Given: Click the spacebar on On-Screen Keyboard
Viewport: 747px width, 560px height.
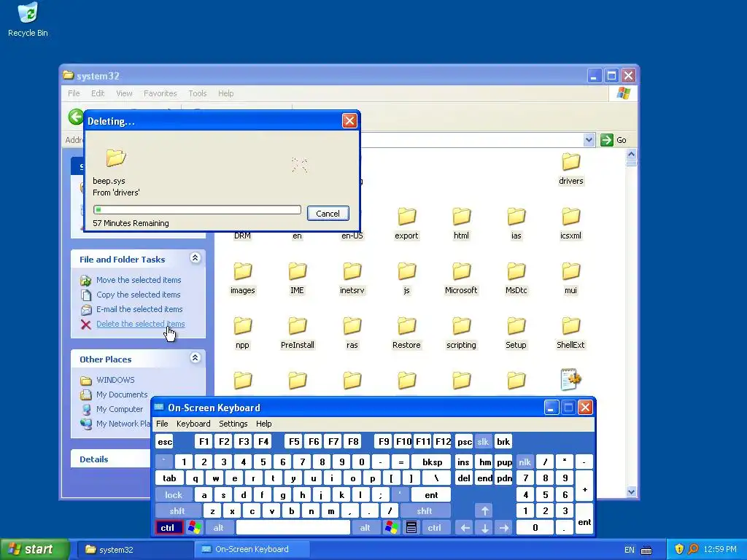Looking at the screenshot, I should pos(293,527).
